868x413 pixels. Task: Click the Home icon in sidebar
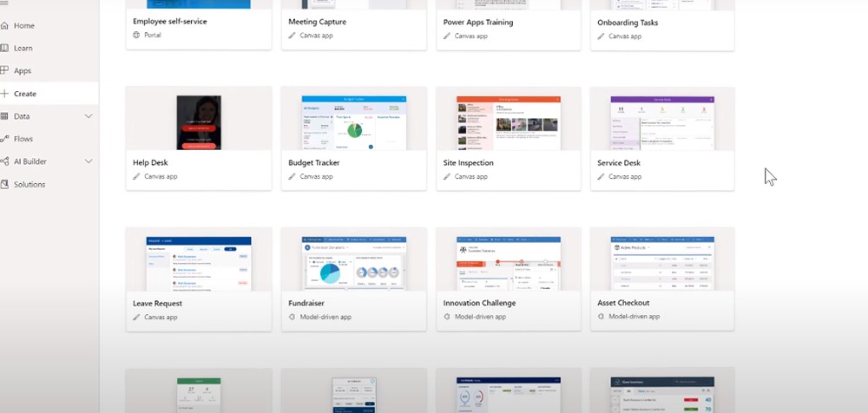tap(4, 26)
